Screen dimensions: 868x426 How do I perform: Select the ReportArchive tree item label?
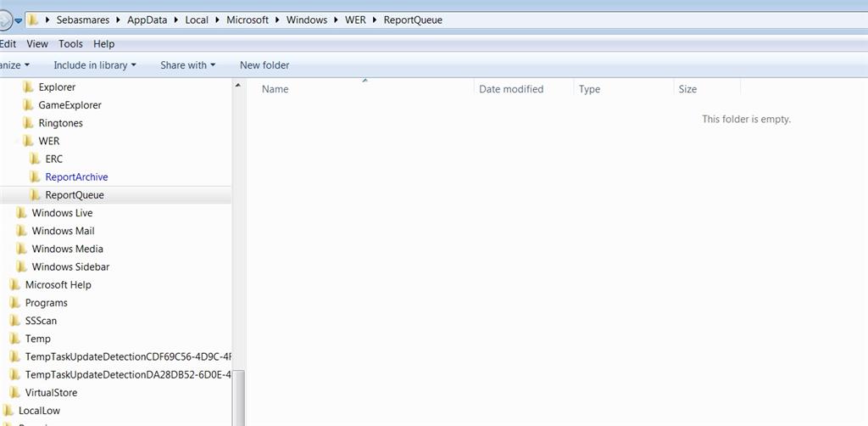point(76,177)
